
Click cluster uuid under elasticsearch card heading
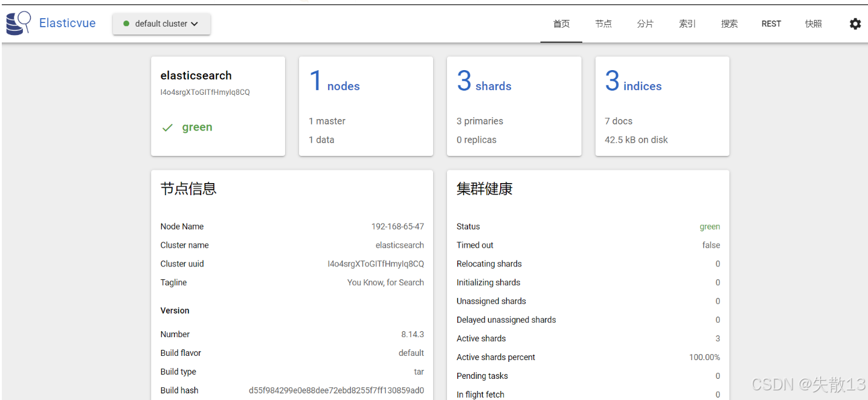[205, 92]
